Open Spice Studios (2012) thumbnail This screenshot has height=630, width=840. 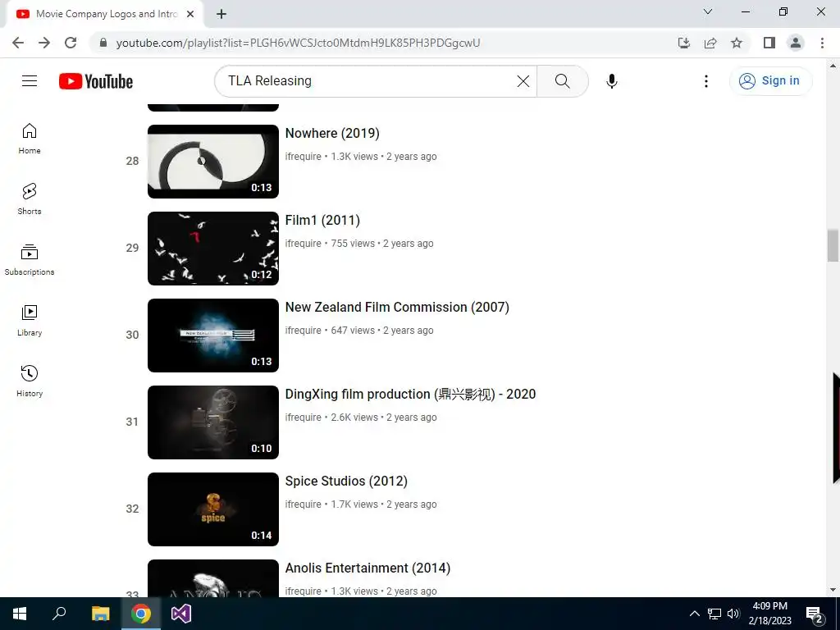213,509
